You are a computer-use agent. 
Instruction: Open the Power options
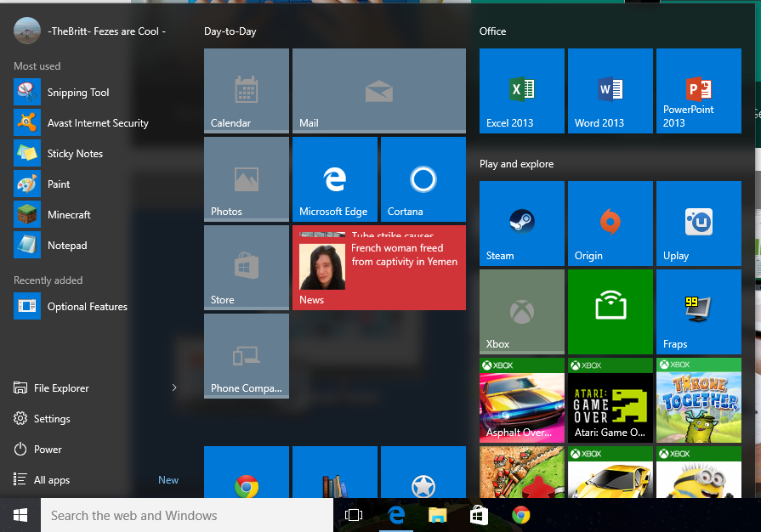coord(38,449)
